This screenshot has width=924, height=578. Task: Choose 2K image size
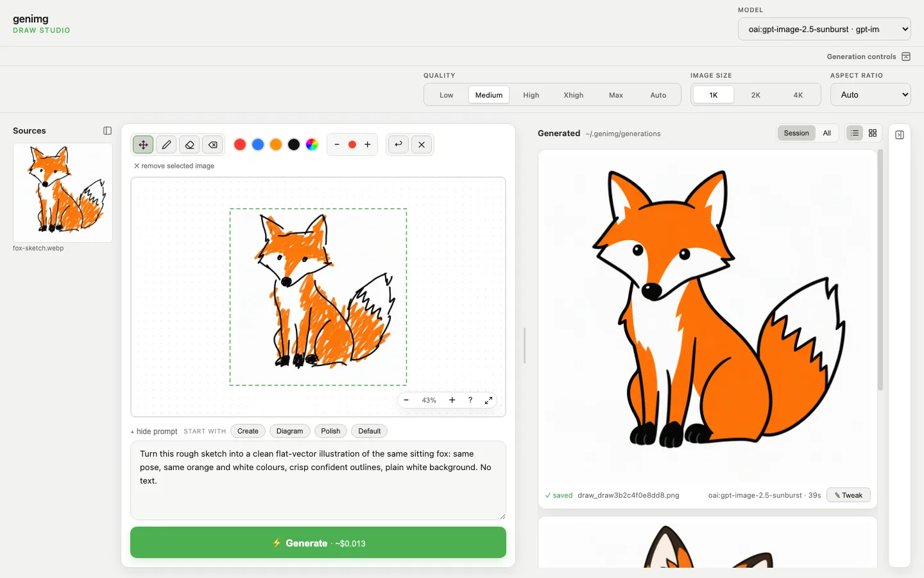(x=756, y=95)
